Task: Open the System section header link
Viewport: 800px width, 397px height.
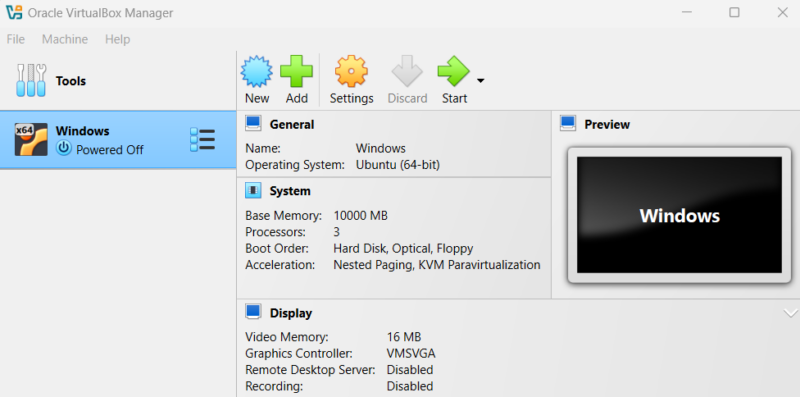Action: click(290, 191)
